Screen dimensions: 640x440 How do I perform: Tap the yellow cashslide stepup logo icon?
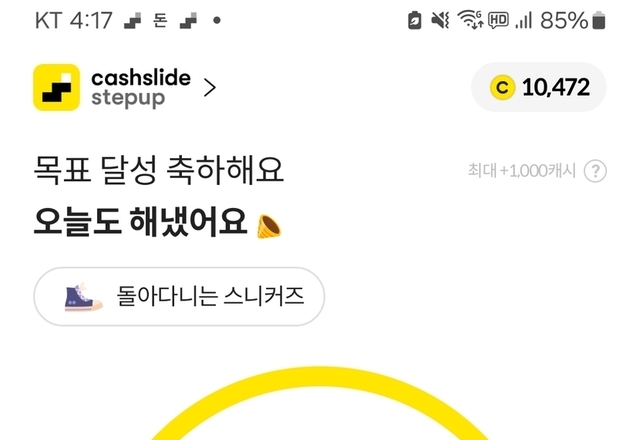coord(56,87)
